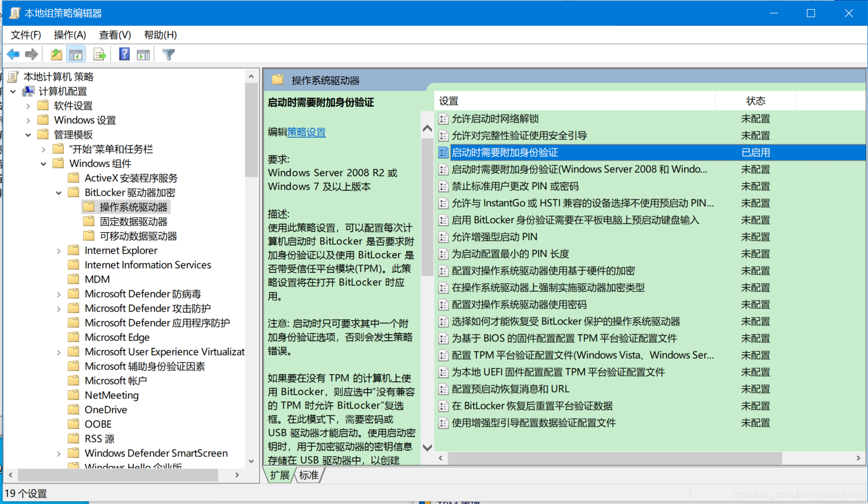Click folder icon of Microsoft Edge
Image resolution: width=868 pixels, height=504 pixels.
pos(74,337)
